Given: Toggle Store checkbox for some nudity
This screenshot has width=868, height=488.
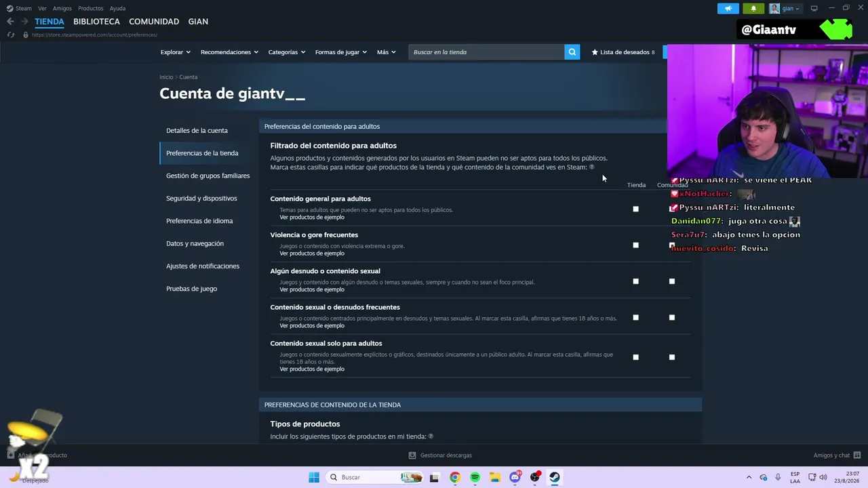Looking at the screenshot, I should tap(635, 281).
